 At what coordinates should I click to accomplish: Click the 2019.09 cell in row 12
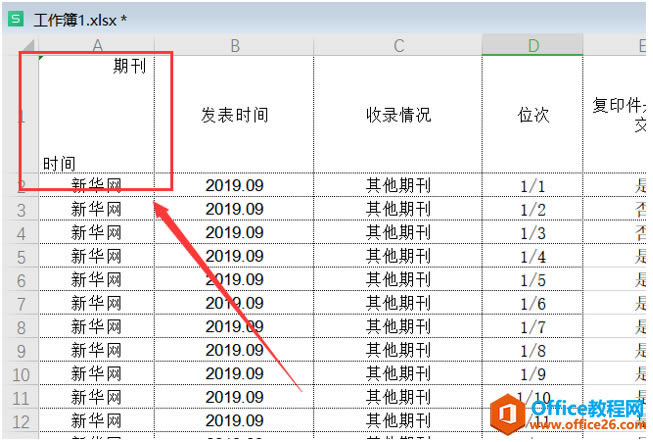click(234, 421)
